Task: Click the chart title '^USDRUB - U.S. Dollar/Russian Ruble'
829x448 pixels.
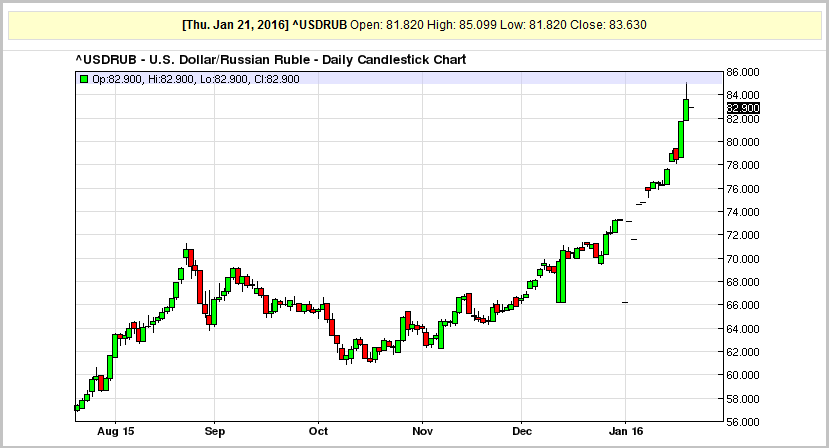Action: (192, 60)
